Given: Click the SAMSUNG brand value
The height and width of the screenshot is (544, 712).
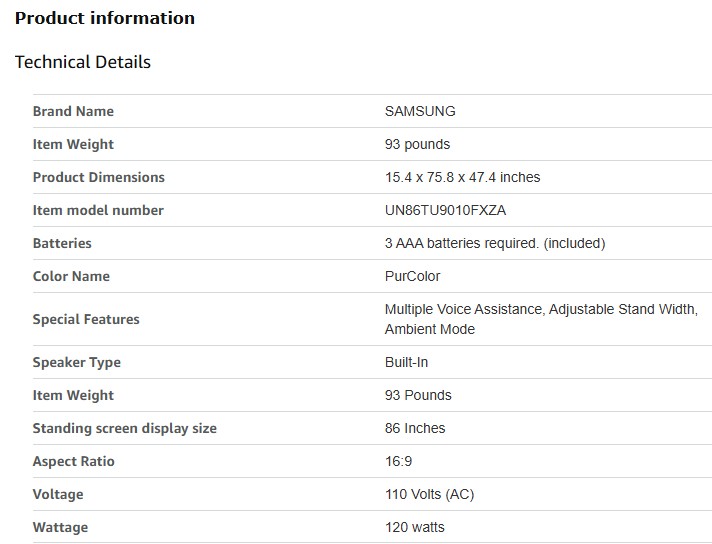Looking at the screenshot, I should tap(420, 111).
